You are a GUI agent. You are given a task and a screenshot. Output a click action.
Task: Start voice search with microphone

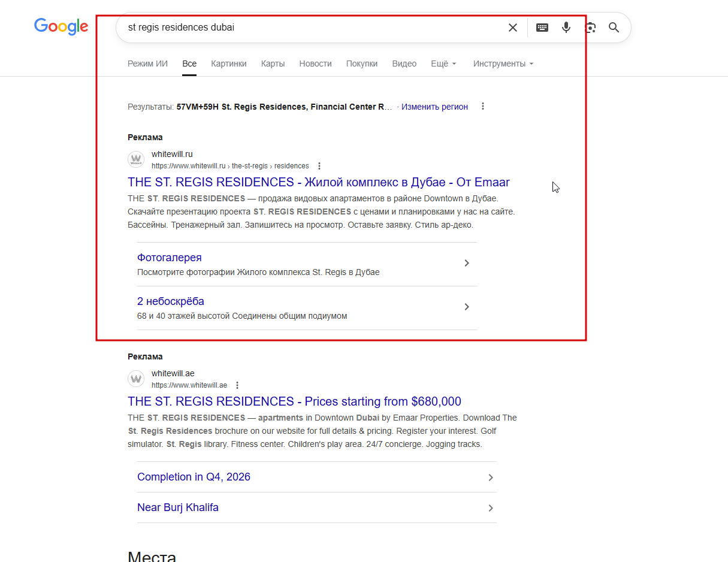[x=566, y=28]
